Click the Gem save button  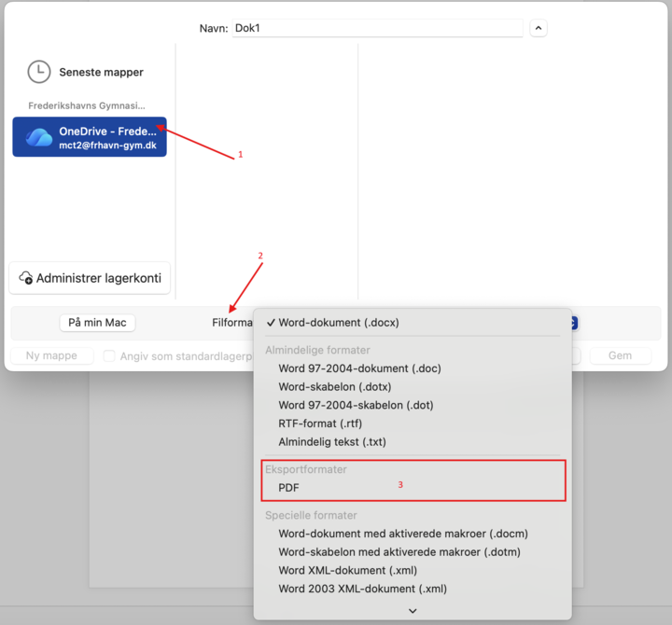tap(620, 355)
